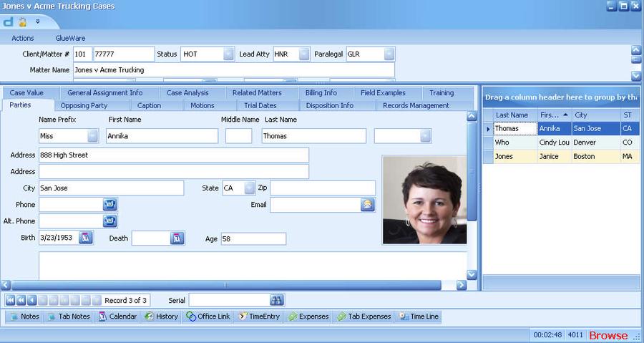Click the First Name field containing Annika
644x343 pixels.
point(162,136)
